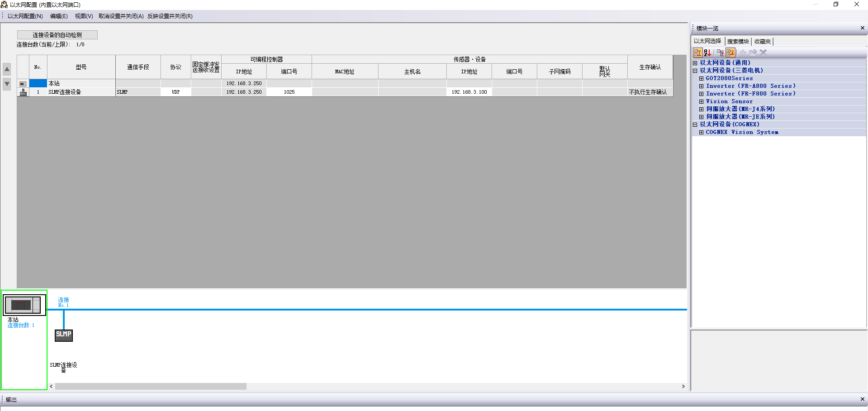The image size is (868, 411).
Task: Switch to the 搜索模块 tab
Action: [x=738, y=42]
